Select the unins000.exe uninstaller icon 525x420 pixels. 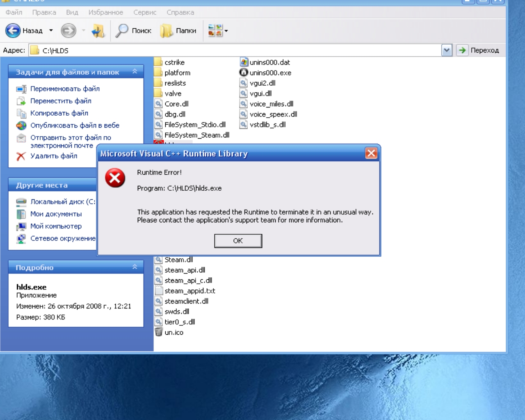coord(244,73)
